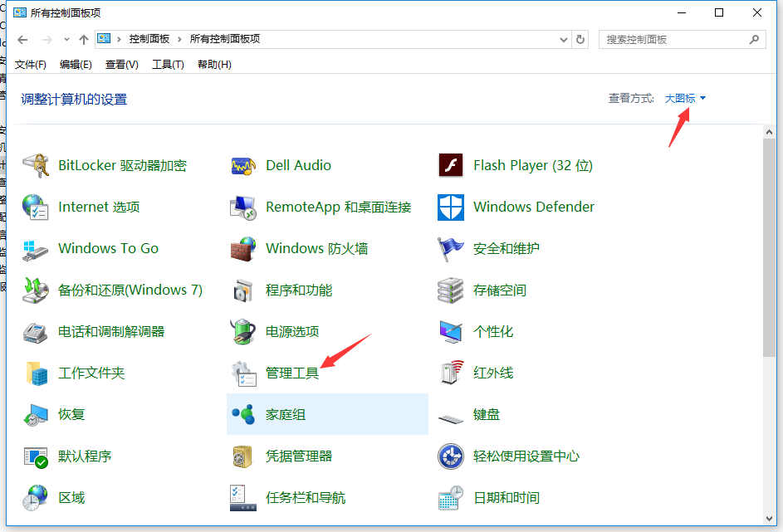Go back with the back arrow

point(22,40)
